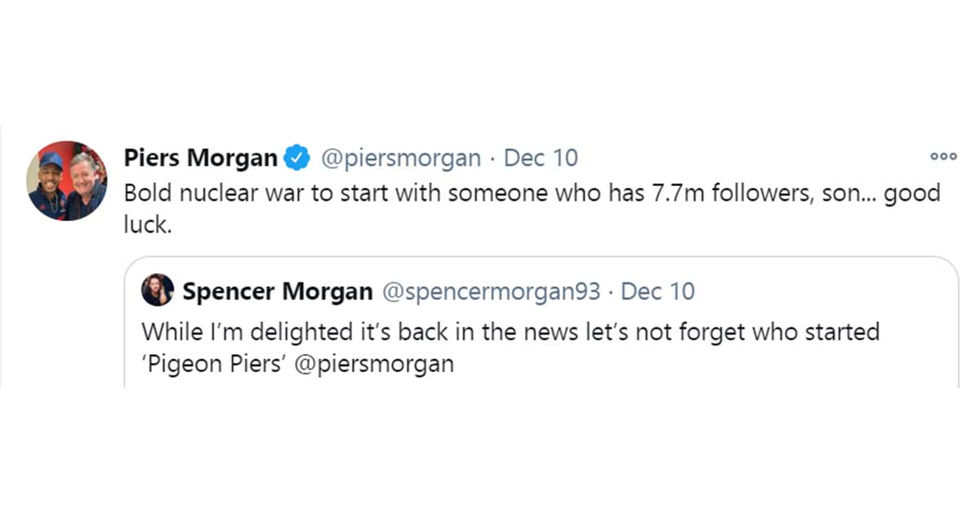This screenshot has height=514, width=980.
Task: Open quoted tweet text starting "While I'm delighted"
Action: (x=408, y=333)
